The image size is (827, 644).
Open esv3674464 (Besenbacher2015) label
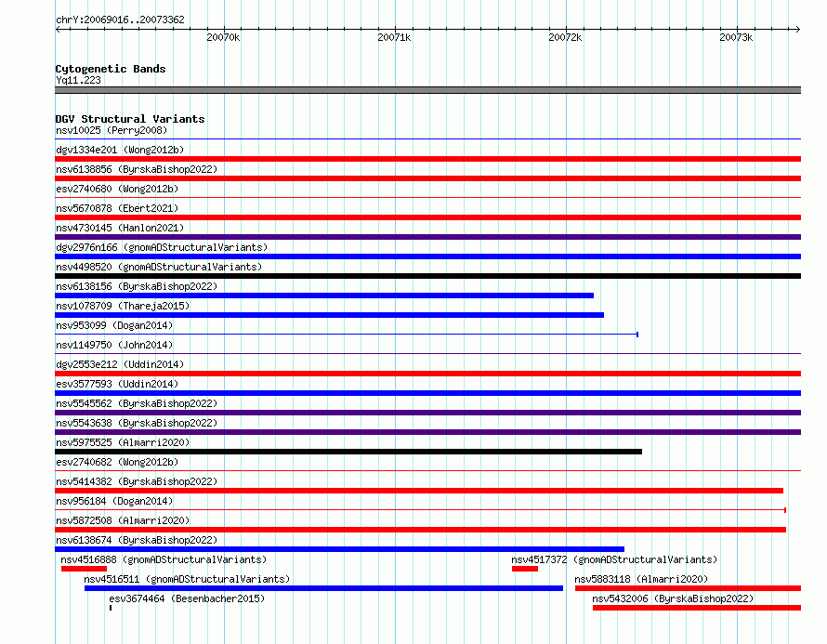187,598
